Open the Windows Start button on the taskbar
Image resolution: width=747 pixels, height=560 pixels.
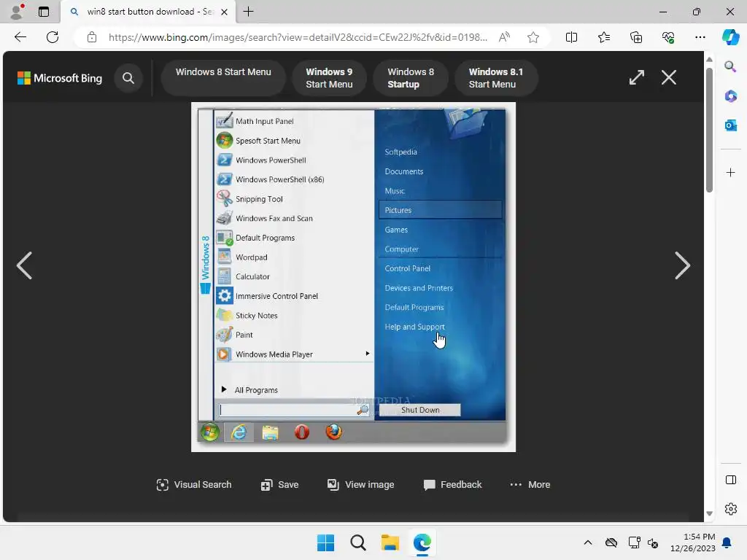point(326,542)
